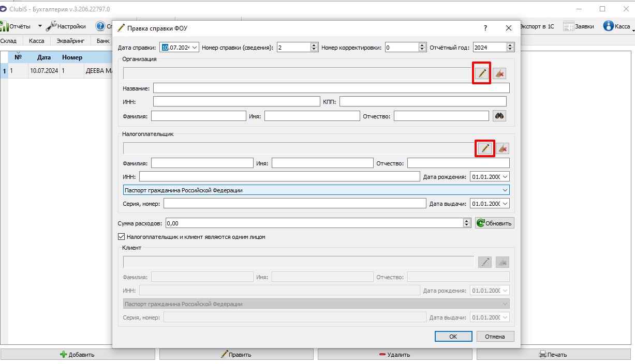Click the clear icon in Организация section
635x364 pixels.
tap(499, 74)
